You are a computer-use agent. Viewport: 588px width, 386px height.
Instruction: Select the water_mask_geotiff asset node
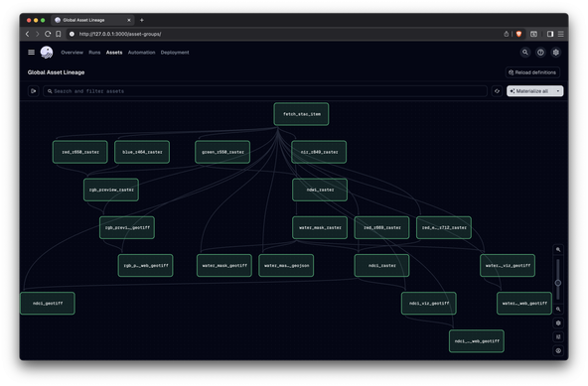coord(224,265)
